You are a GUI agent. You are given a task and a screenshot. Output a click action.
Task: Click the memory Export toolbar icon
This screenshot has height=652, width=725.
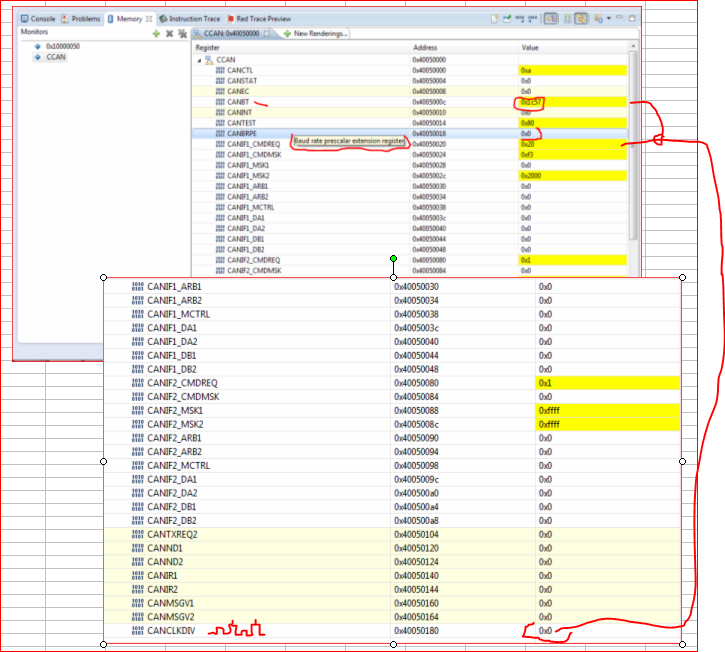(532, 19)
